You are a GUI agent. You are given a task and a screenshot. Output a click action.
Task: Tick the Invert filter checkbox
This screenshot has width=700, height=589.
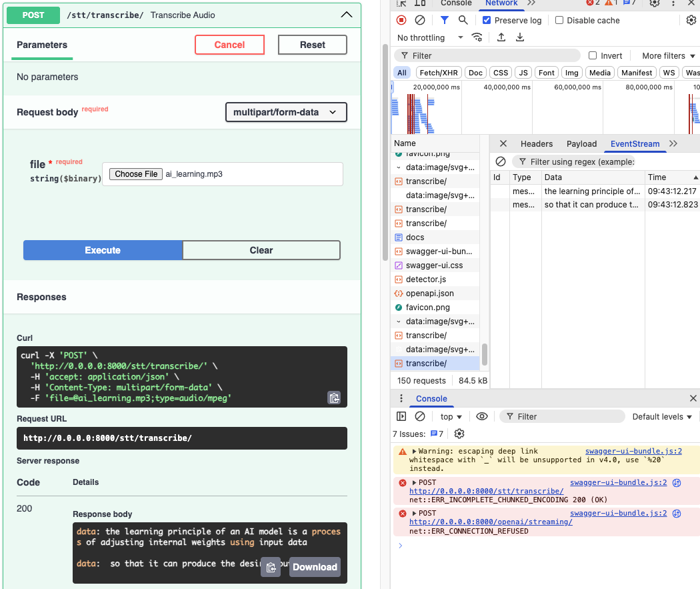point(593,56)
